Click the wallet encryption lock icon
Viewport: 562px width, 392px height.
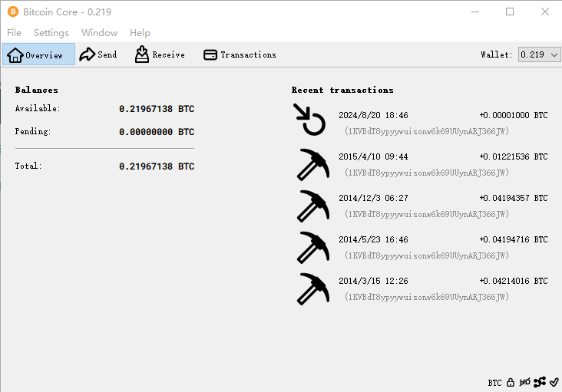point(511,382)
